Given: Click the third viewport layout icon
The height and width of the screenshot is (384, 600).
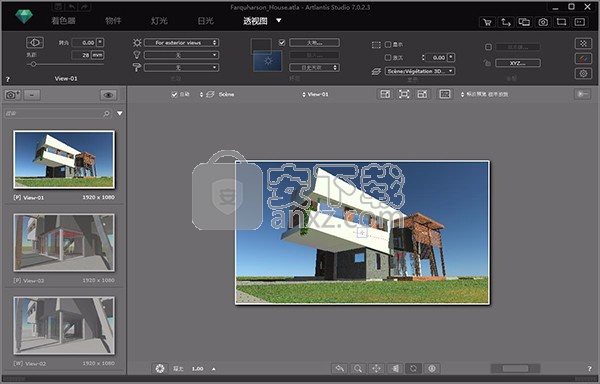Looking at the screenshot, I should [422, 94].
